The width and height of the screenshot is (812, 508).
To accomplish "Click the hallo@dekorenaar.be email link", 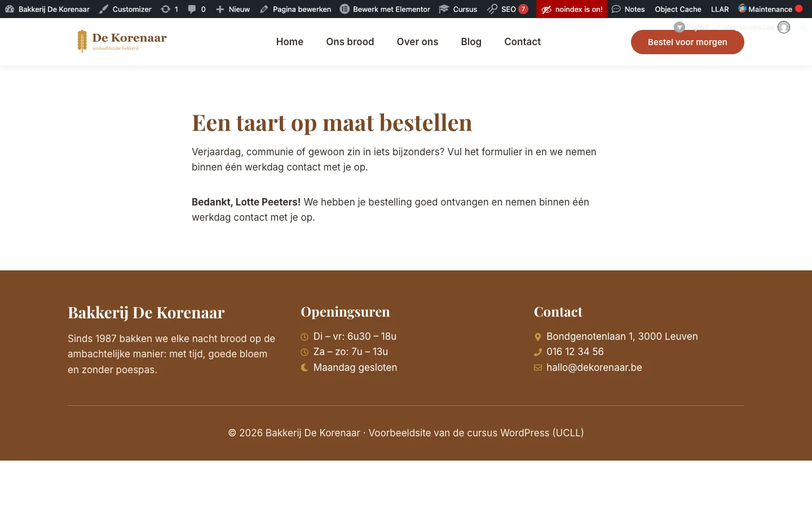I will [594, 367].
